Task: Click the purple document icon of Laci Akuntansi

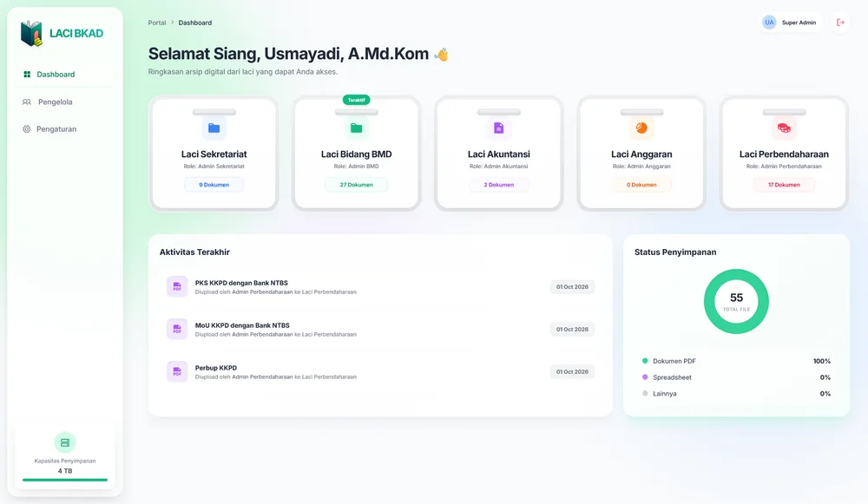Action: pyautogui.click(x=499, y=128)
